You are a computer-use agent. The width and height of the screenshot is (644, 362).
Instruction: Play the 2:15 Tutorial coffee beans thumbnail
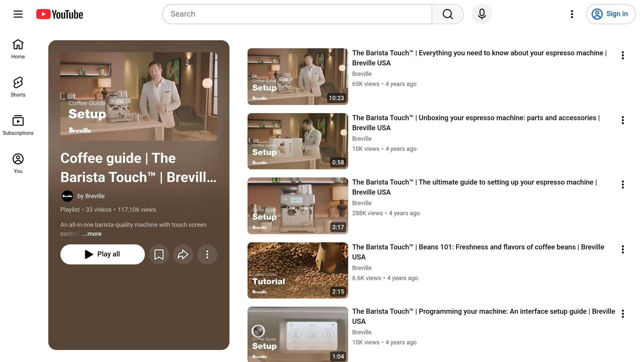click(x=298, y=270)
